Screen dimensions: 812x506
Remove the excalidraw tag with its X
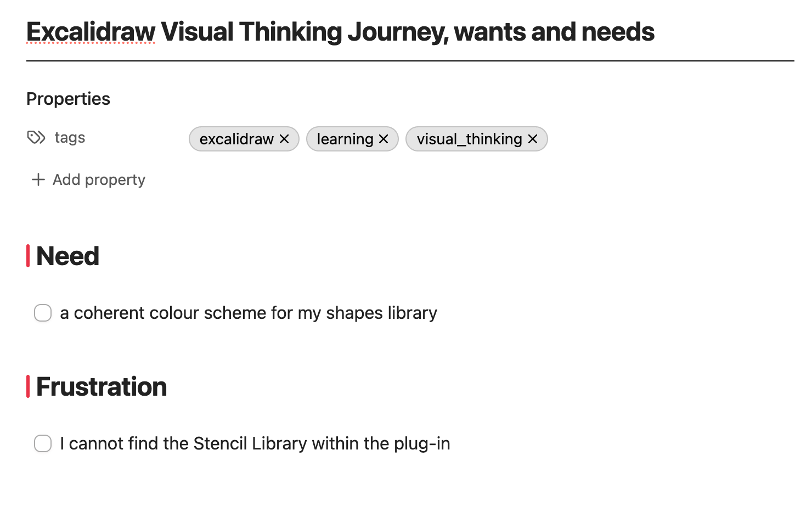tap(284, 139)
